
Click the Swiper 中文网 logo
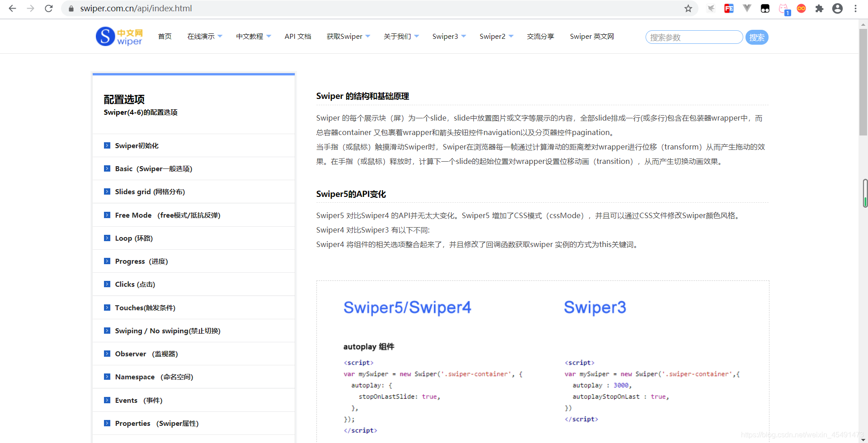(x=119, y=36)
